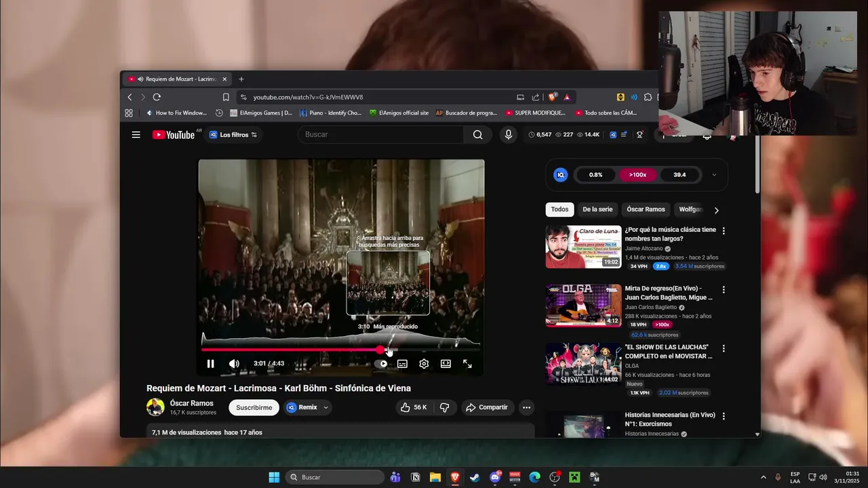Open options for the Mirta De regreso video
This screenshot has width=868, height=488.
(724, 289)
